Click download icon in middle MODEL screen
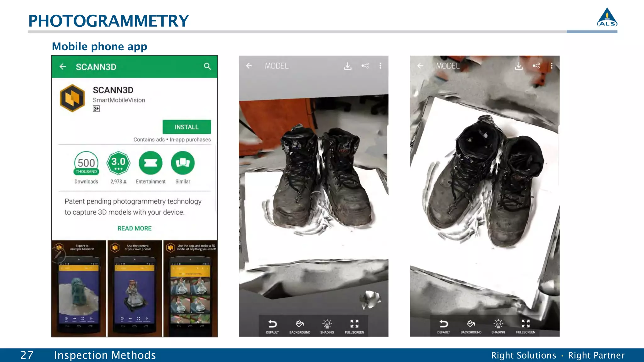The width and height of the screenshot is (644, 362). pyautogui.click(x=347, y=66)
